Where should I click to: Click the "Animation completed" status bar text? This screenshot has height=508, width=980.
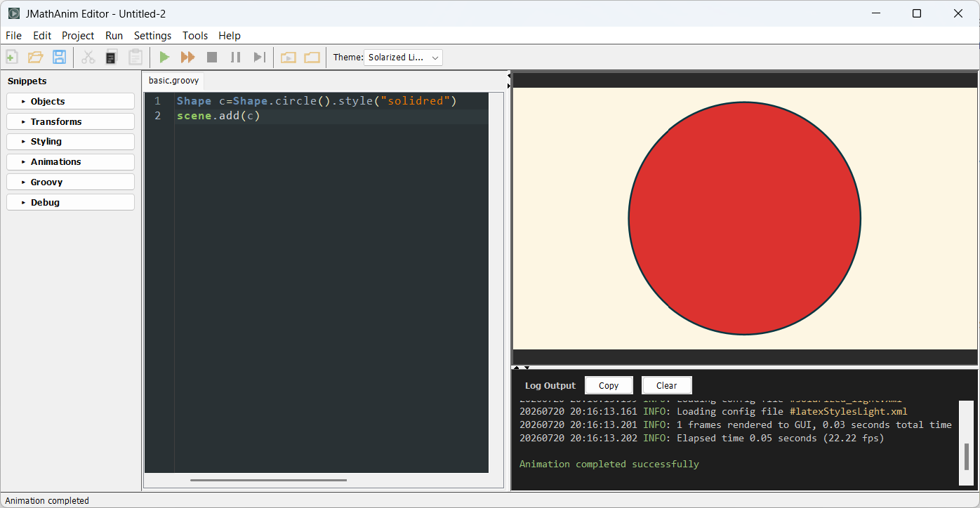[47, 500]
